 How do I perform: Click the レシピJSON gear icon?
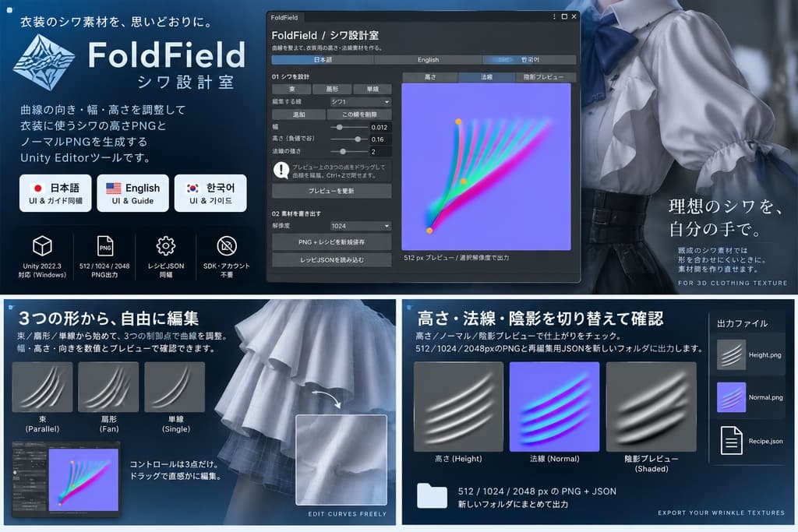point(165,246)
